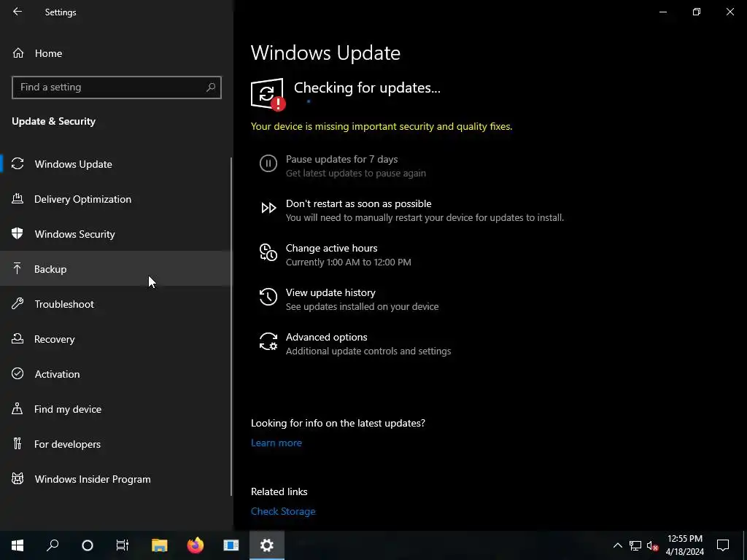Click the Home house icon

point(18,52)
